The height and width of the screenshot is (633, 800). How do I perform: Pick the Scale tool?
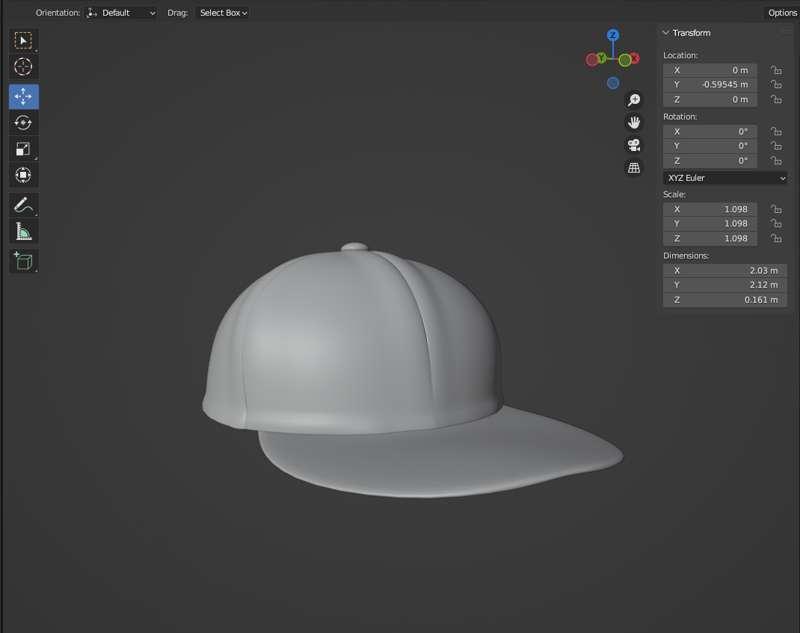pos(23,149)
